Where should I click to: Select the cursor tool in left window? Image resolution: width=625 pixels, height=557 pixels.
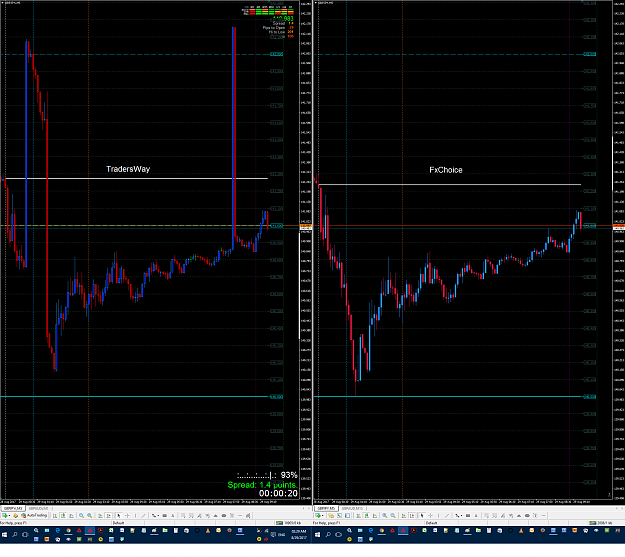click(x=119, y=516)
